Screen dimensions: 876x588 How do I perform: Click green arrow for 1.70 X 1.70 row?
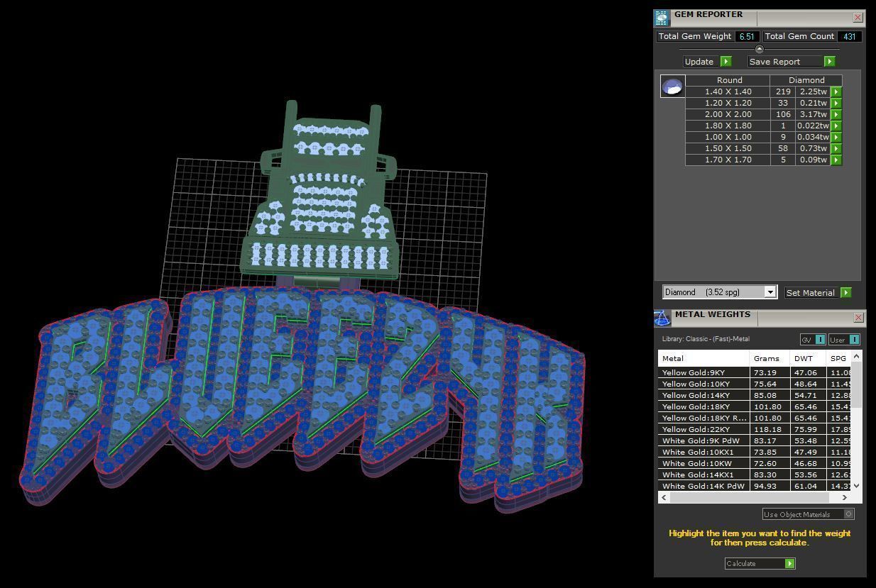click(x=836, y=160)
